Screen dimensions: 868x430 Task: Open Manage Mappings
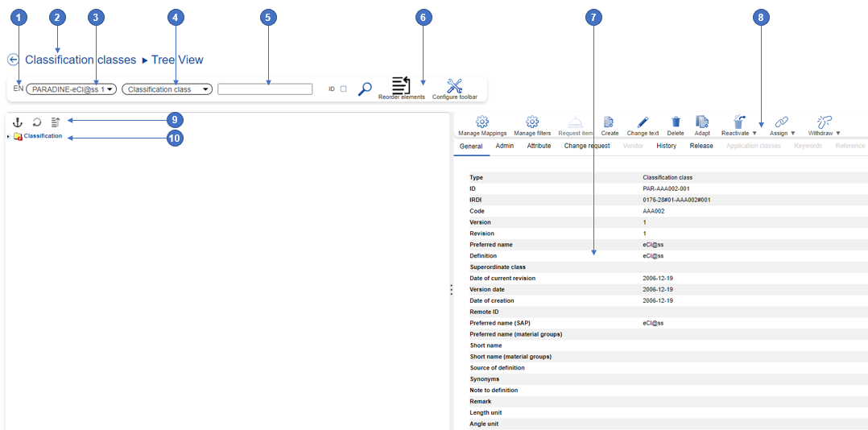[482, 123]
